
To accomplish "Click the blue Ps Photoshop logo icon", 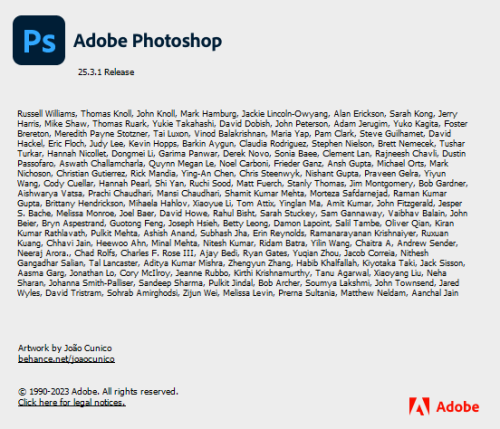I will pos(39,40).
